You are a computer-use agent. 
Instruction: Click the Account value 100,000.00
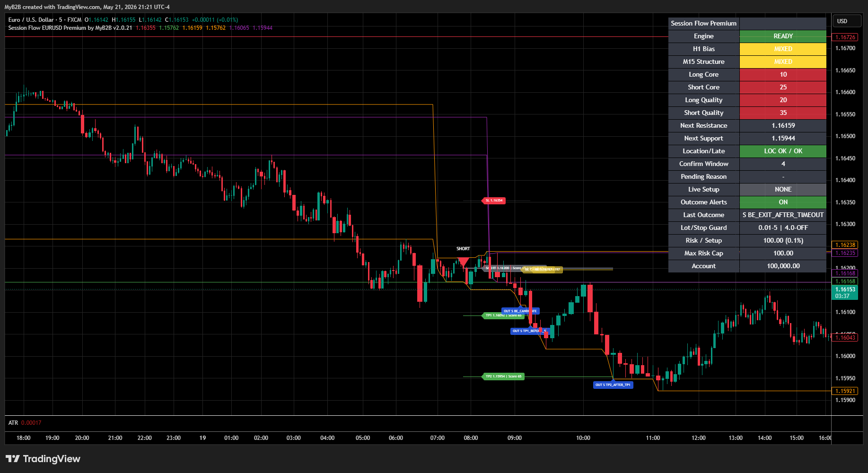783,266
